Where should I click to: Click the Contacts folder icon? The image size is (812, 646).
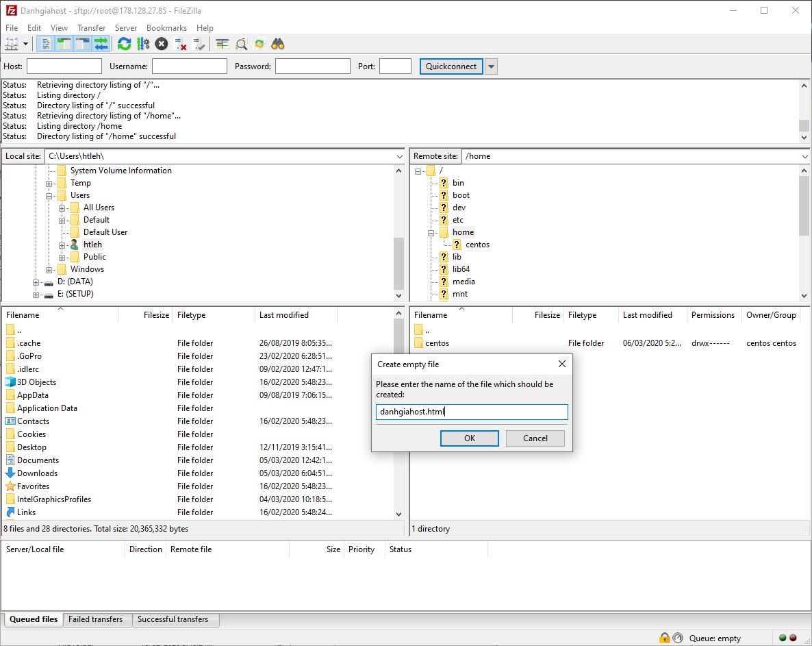(x=10, y=421)
